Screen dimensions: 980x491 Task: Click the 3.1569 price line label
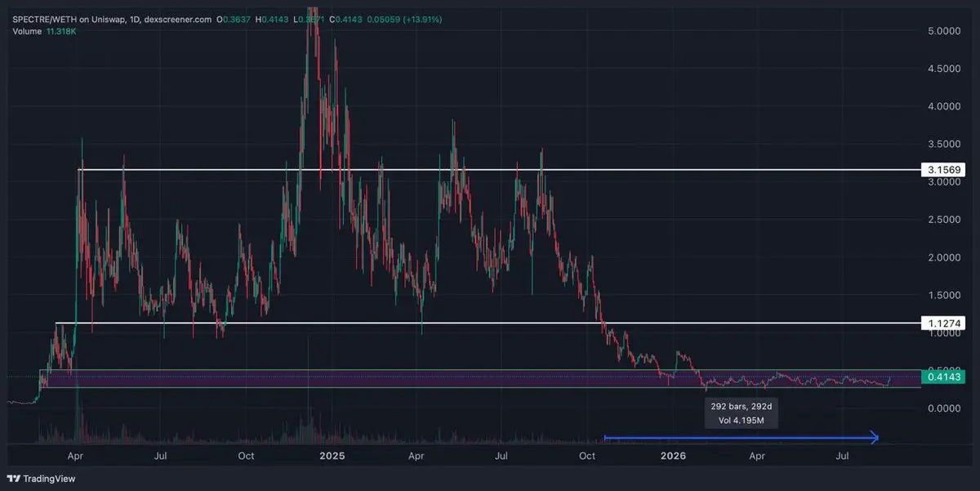pos(942,170)
